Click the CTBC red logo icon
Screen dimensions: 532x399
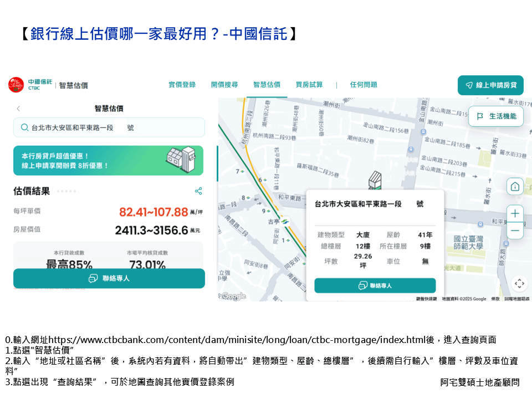coord(16,85)
